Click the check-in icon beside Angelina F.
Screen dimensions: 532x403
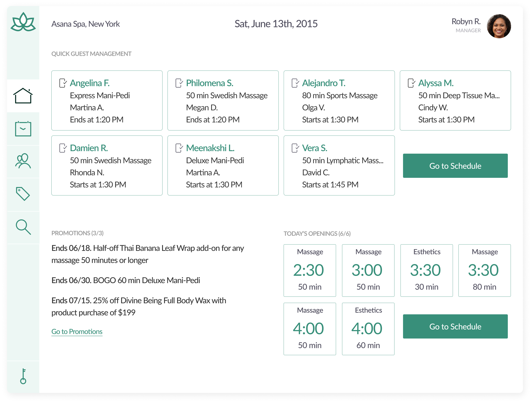63,83
